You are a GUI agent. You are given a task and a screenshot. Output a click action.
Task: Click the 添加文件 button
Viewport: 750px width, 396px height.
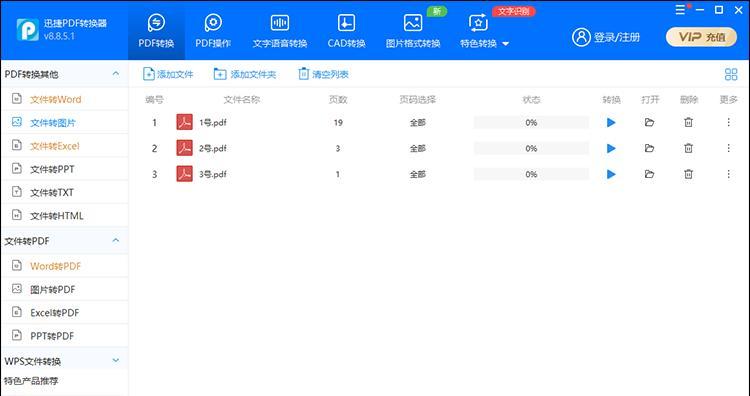[x=168, y=74]
